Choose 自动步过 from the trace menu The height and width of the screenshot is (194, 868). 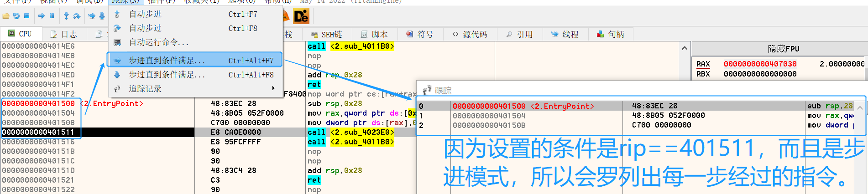[195, 28]
